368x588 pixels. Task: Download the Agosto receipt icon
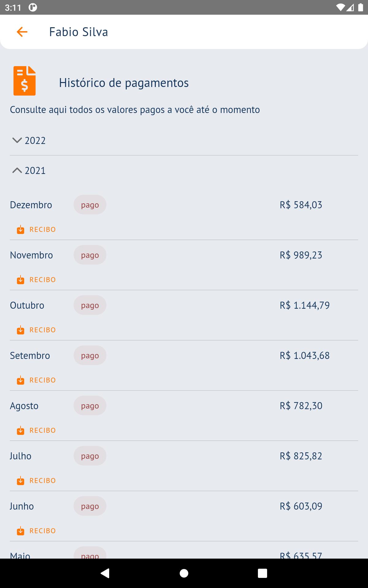(x=21, y=430)
